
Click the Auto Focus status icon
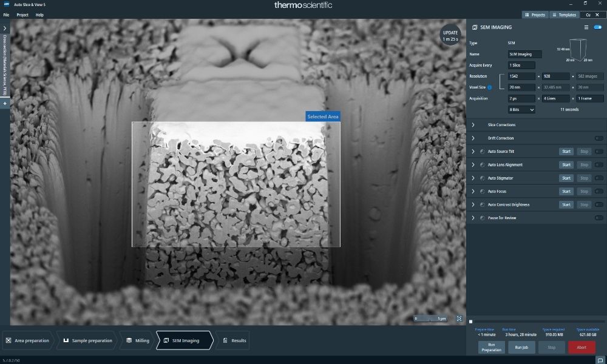[x=481, y=191]
